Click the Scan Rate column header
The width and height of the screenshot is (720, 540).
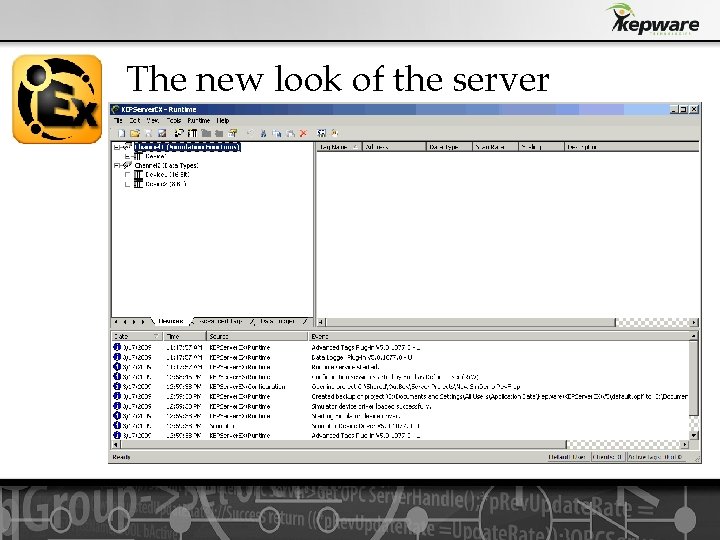pyautogui.click(x=495, y=147)
